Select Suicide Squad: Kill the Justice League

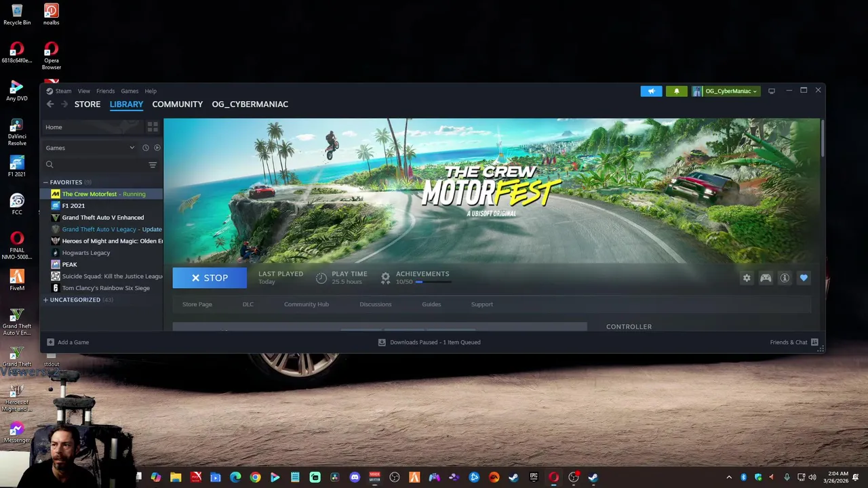coord(102,276)
